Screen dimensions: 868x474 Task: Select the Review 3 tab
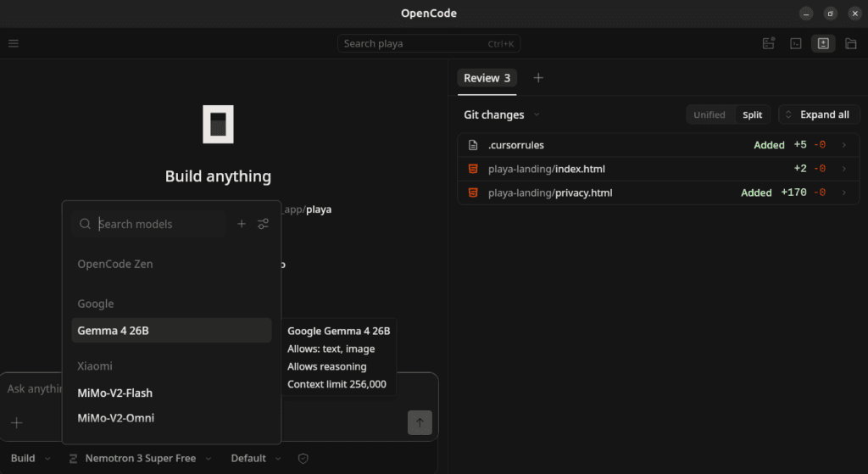tap(487, 78)
